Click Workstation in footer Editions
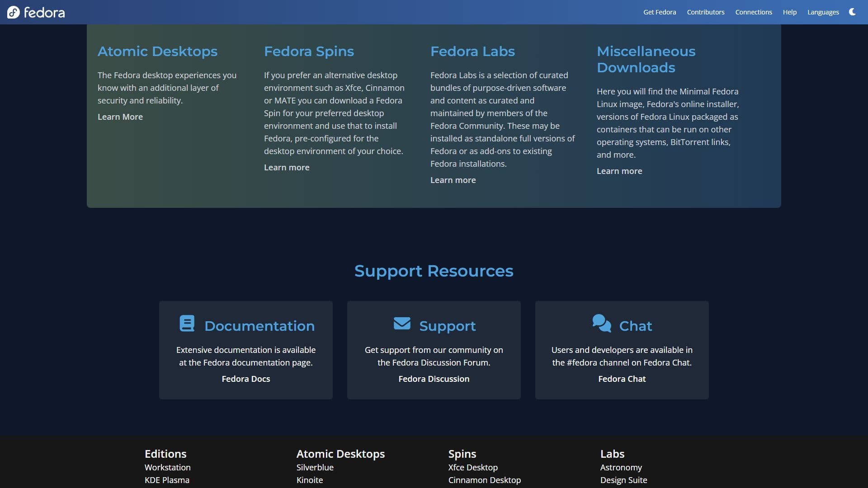868x488 pixels. tap(168, 467)
